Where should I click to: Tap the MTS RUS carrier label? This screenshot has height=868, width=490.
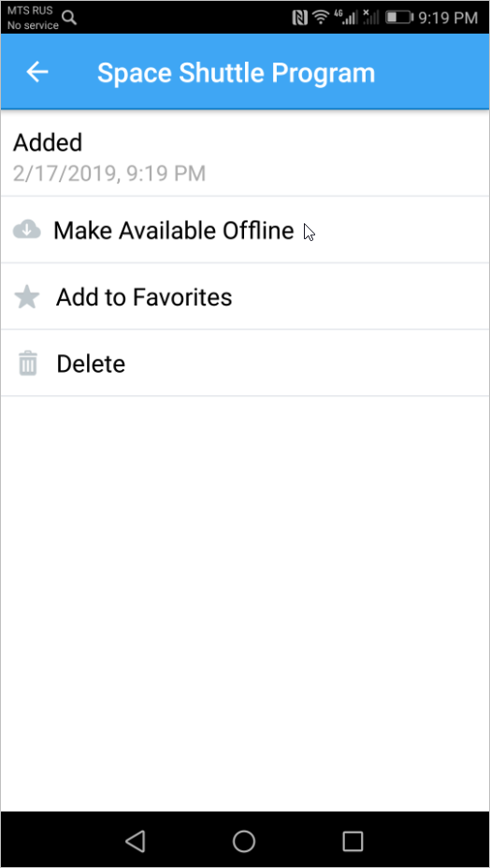coord(30,10)
